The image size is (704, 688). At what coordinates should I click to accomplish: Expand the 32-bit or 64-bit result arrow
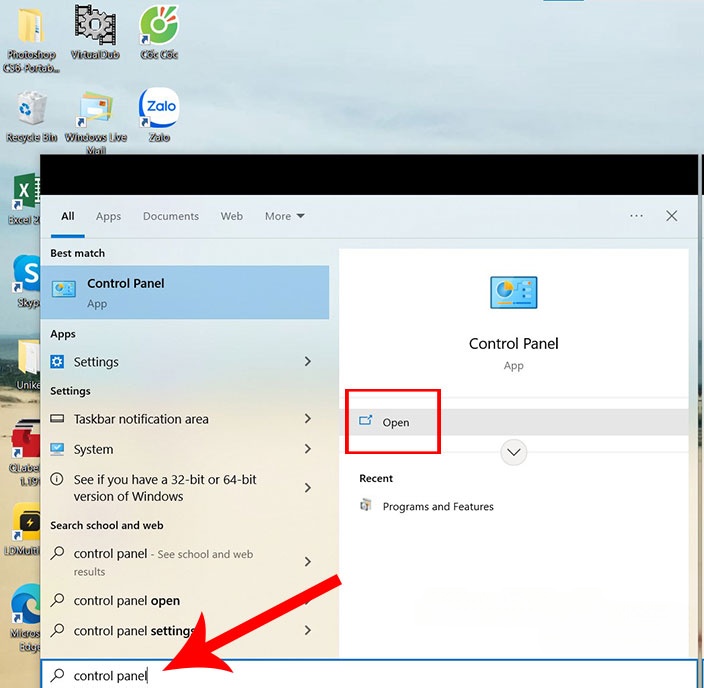pos(308,488)
